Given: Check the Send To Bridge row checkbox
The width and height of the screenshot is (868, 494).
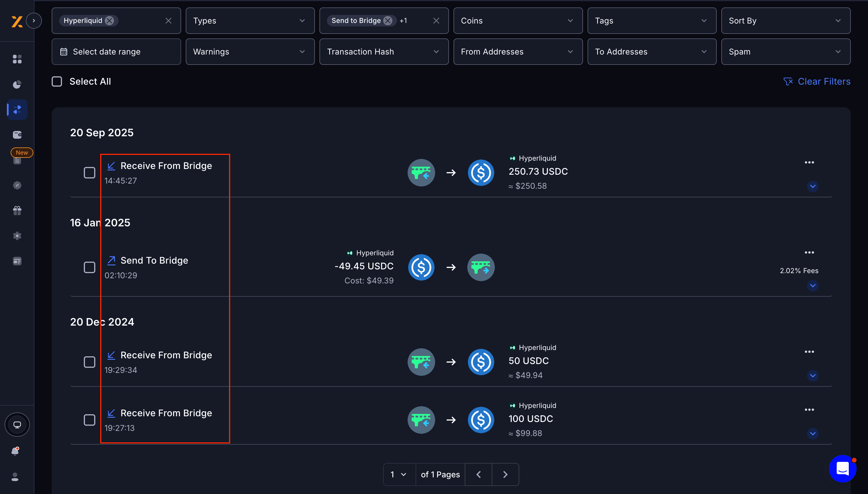Looking at the screenshot, I should point(90,267).
